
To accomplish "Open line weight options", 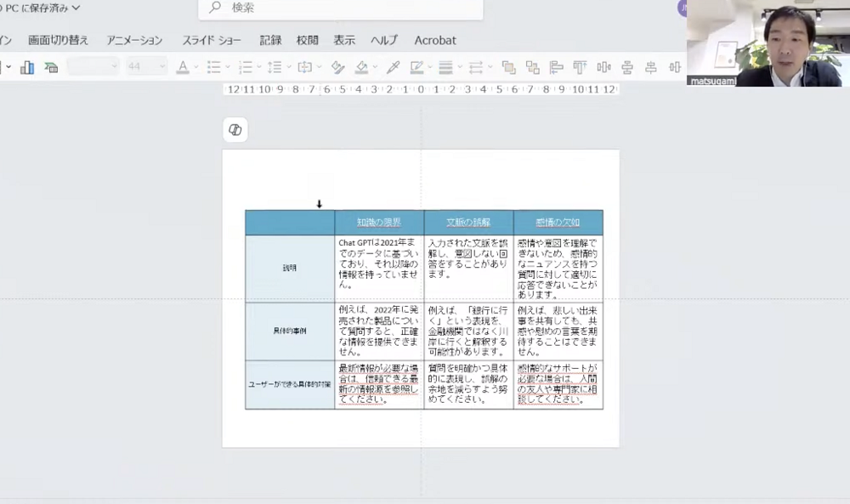I will 445,67.
